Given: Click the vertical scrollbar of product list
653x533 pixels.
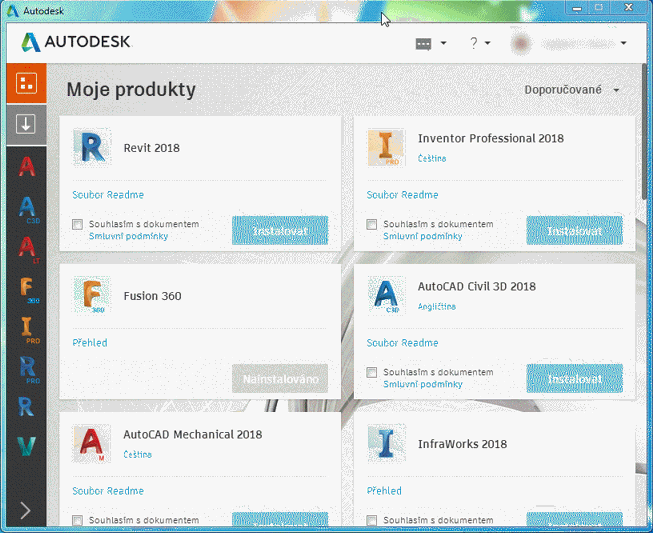Looking at the screenshot, I should tap(645, 132).
